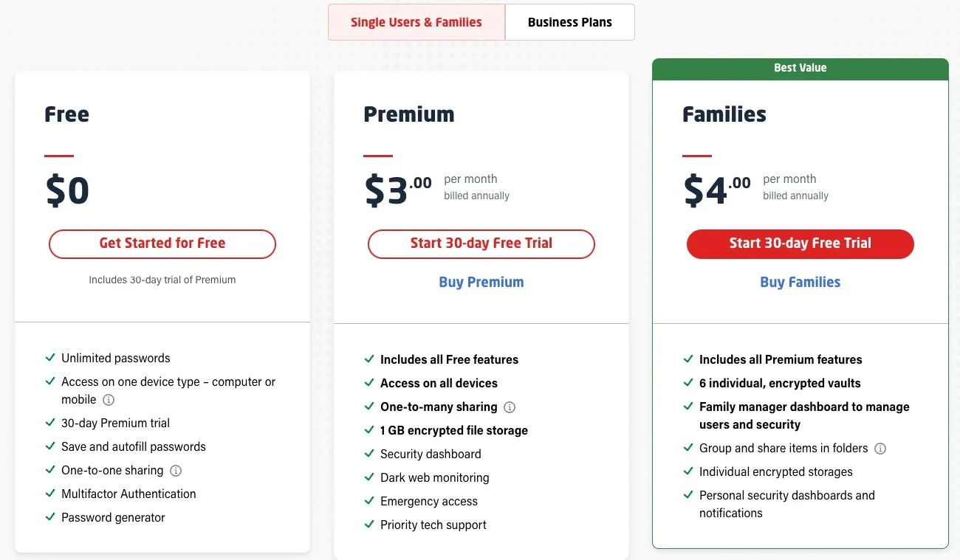Screen dimensions: 960x560
Task: Open the Buy Families link
Action: pyautogui.click(x=800, y=282)
